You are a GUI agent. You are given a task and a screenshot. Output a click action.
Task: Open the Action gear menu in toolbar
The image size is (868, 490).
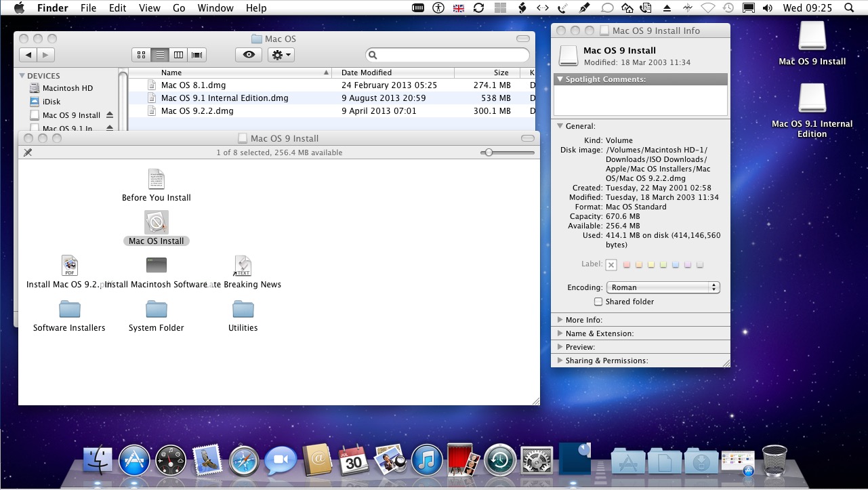tap(281, 55)
